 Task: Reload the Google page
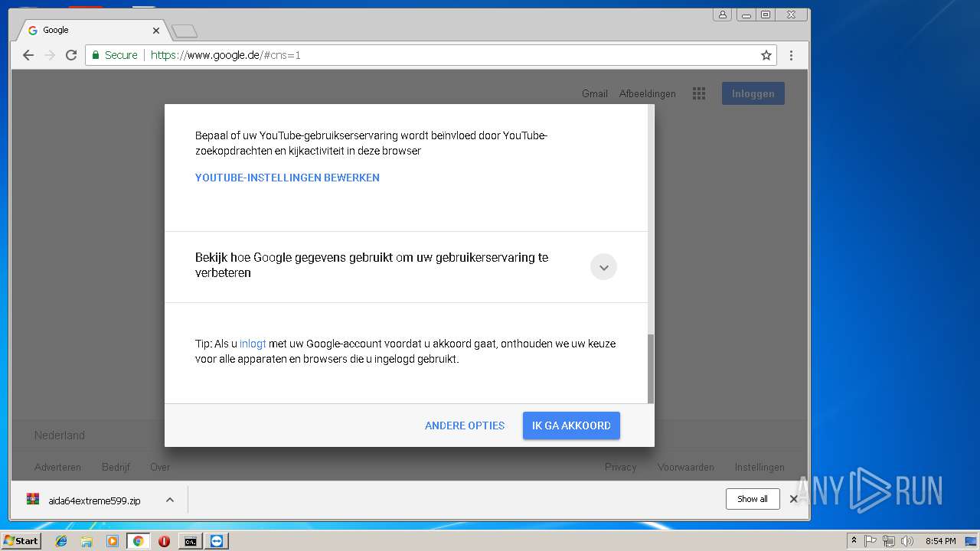(71, 55)
